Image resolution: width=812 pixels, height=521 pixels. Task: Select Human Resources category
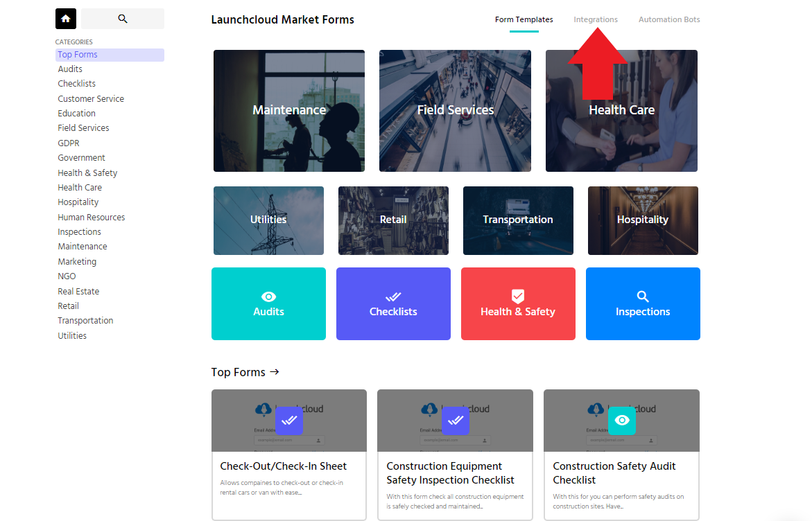click(91, 218)
